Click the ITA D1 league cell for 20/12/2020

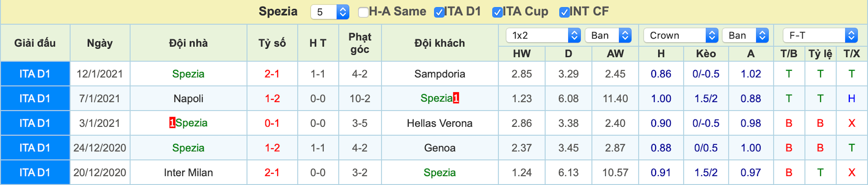coord(35,173)
